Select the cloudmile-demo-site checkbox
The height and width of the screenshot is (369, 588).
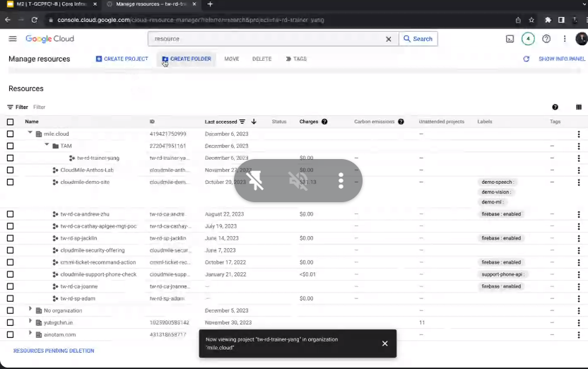coord(10,182)
